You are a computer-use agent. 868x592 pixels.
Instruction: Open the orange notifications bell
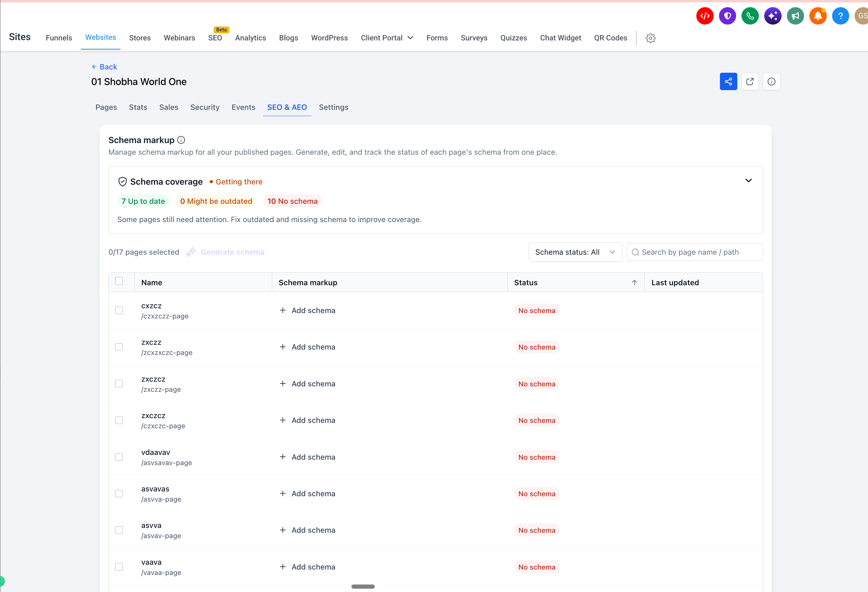(x=818, y=16)
